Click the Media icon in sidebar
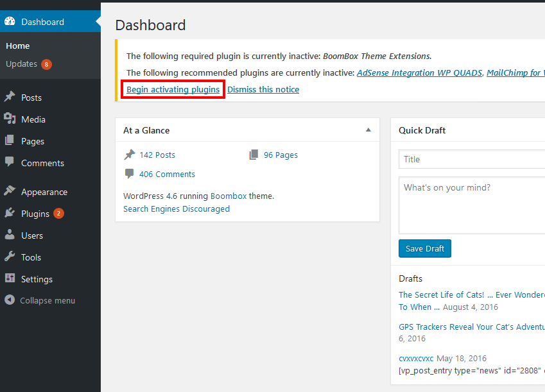 (10, 119)
